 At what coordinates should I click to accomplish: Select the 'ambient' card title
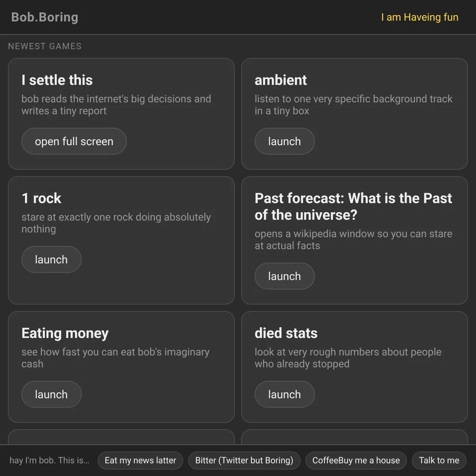[x=281, y=80]
